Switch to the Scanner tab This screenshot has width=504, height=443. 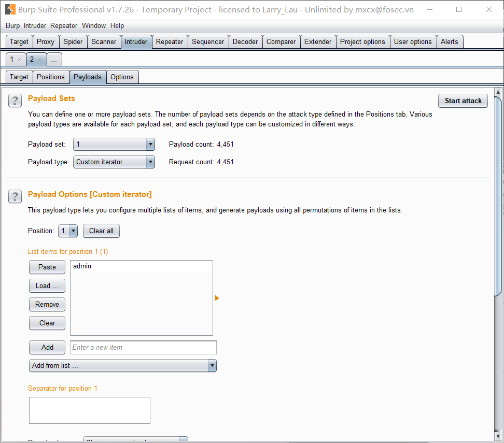click(x=104, y=42)
